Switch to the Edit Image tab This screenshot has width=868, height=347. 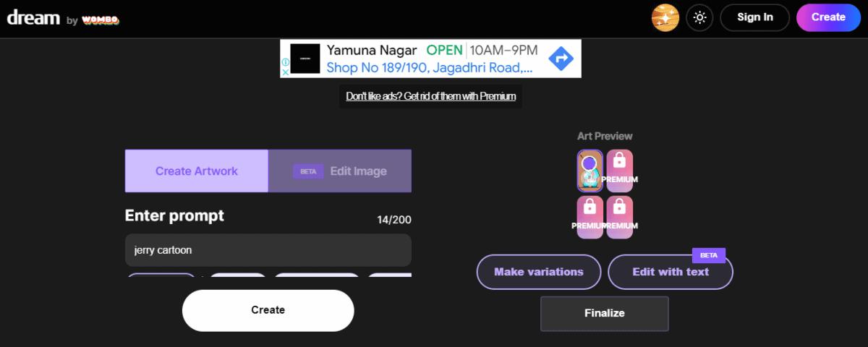340,171
